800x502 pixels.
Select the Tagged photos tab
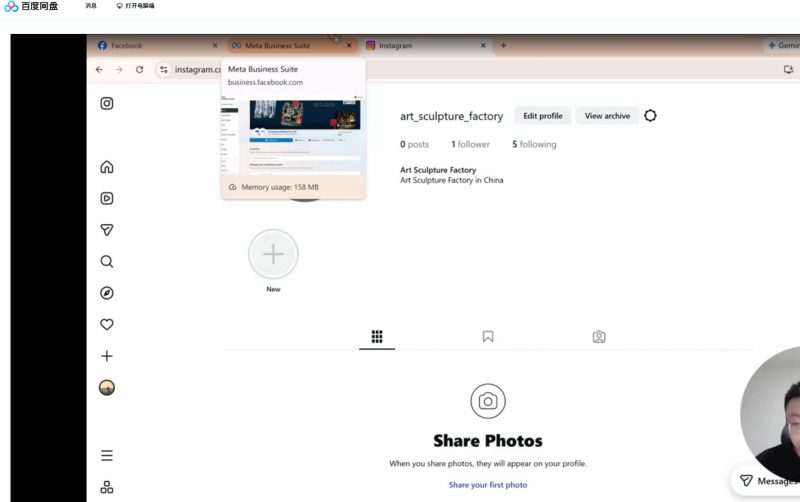[599, 337]
